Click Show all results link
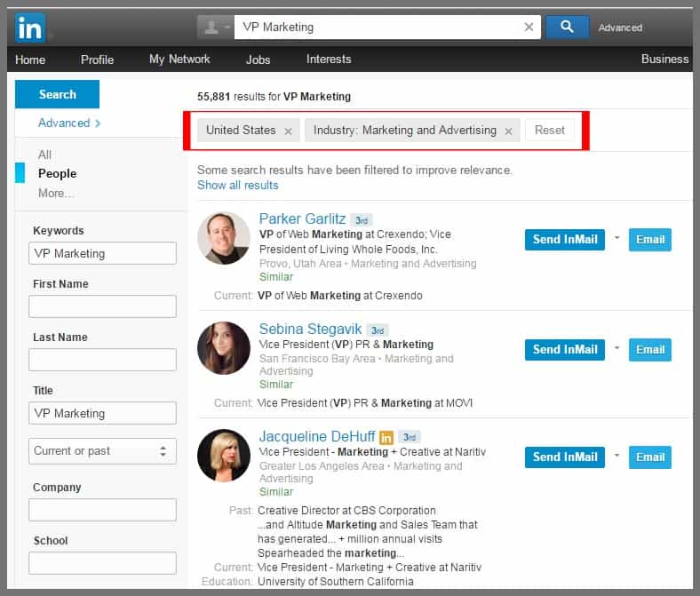This screenshot has height=596, width=700. coord(237,185)
